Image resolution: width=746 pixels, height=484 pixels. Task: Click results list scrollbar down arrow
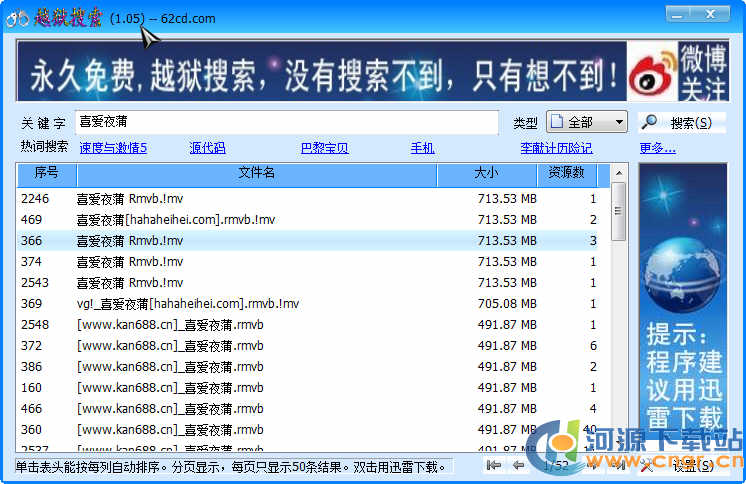point(618,444)
